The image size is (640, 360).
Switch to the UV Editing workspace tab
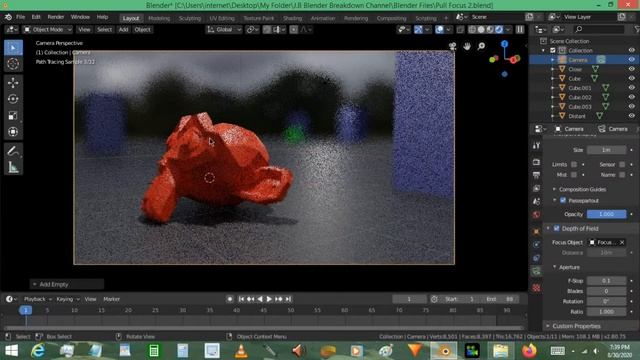click(x=222, y=18)
